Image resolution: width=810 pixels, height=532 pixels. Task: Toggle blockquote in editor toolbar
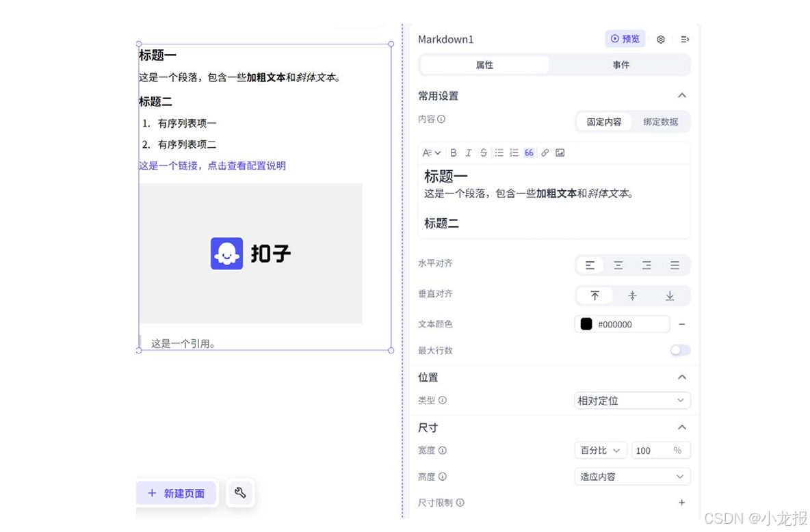[x=529, y=153]
